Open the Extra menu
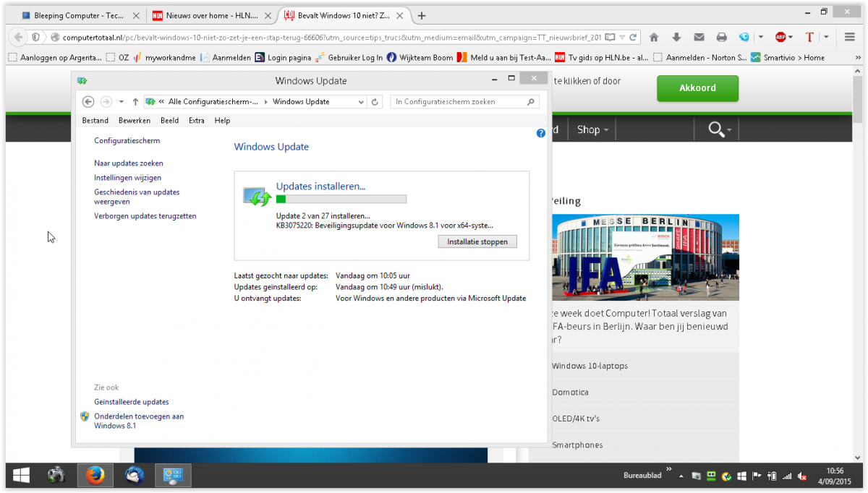Screen dimensions: 868x493 197,121
